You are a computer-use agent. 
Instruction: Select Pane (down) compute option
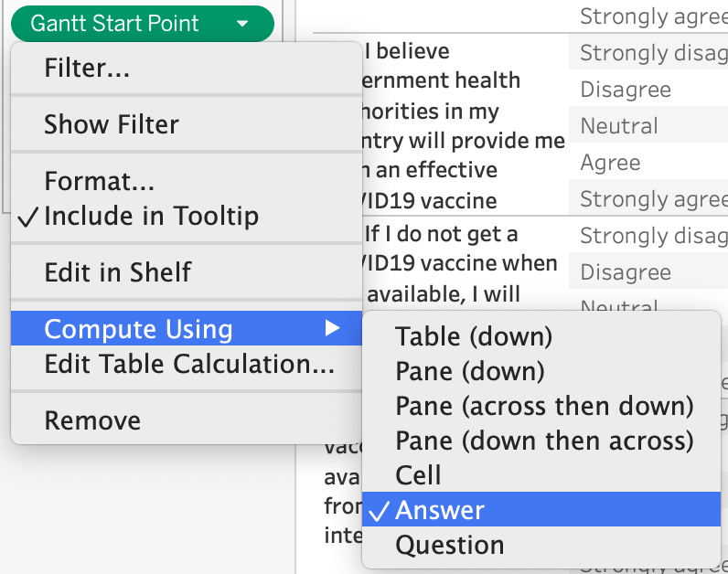470,371
